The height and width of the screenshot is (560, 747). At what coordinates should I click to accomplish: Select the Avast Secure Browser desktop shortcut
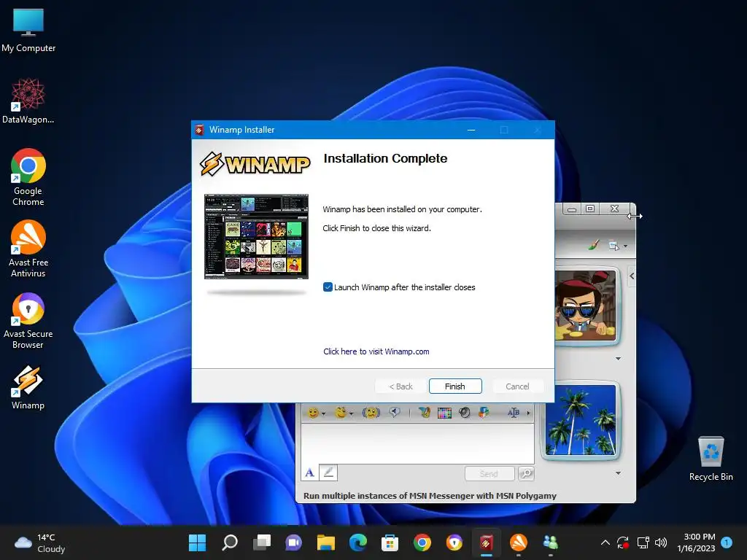tap(28, 321)
